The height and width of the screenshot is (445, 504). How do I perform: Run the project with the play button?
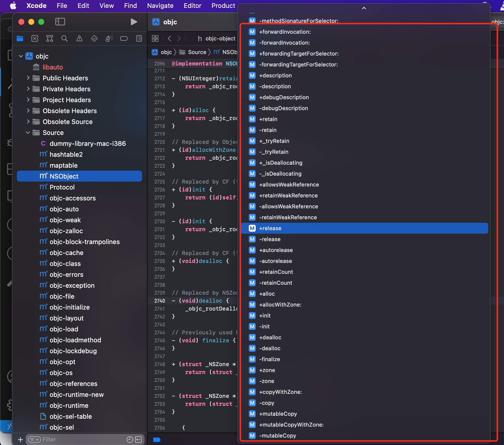coord(134,22)
